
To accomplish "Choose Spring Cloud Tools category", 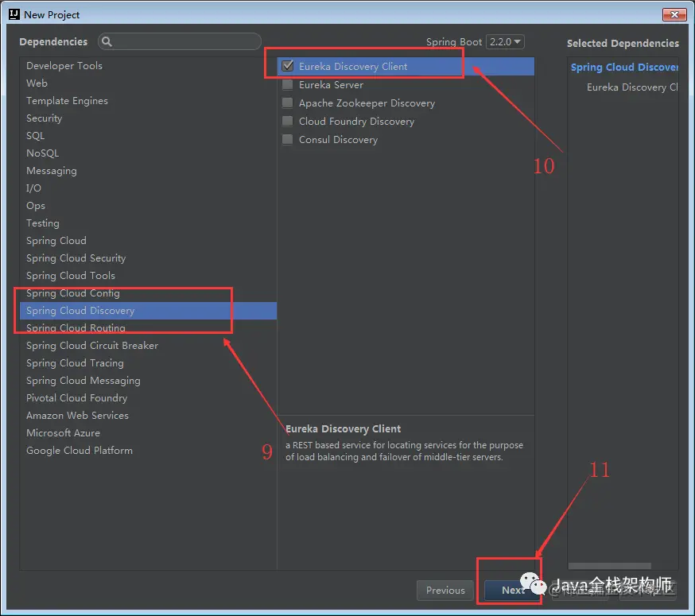I will [x=148, y=276].
